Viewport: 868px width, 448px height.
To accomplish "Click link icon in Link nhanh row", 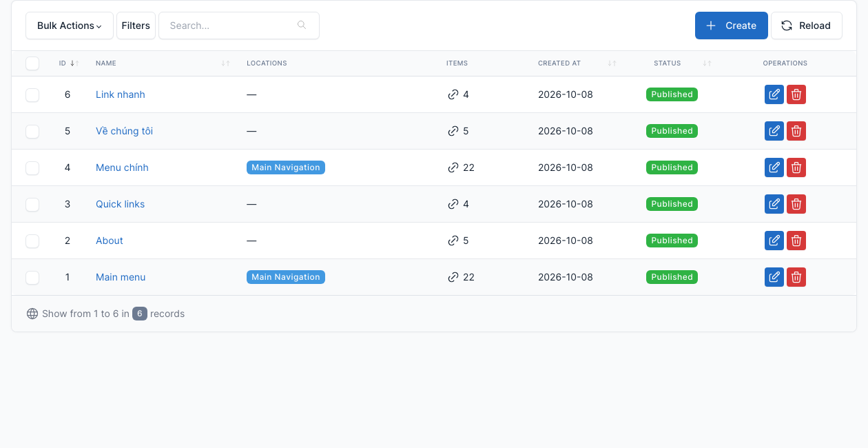I will coord(453,94).
